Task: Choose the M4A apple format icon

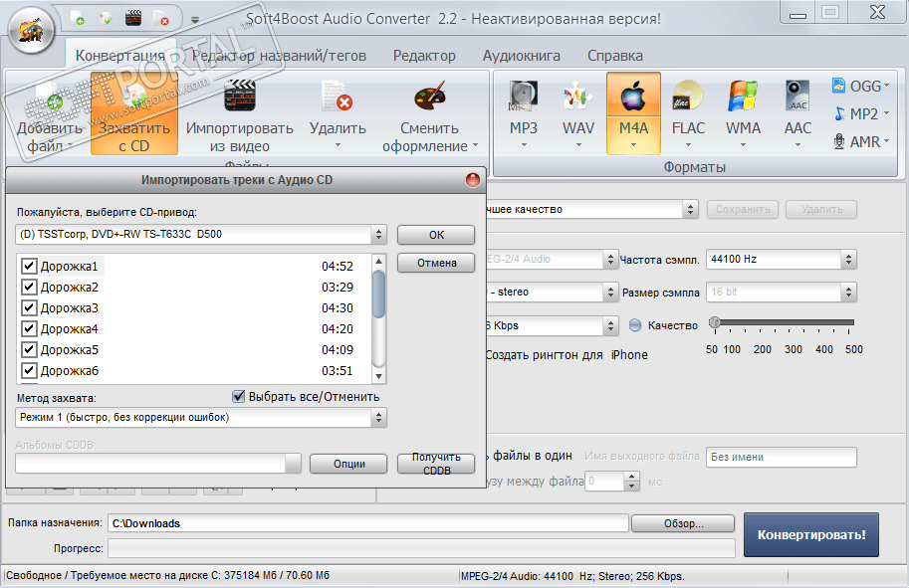Action: point(633,96)
